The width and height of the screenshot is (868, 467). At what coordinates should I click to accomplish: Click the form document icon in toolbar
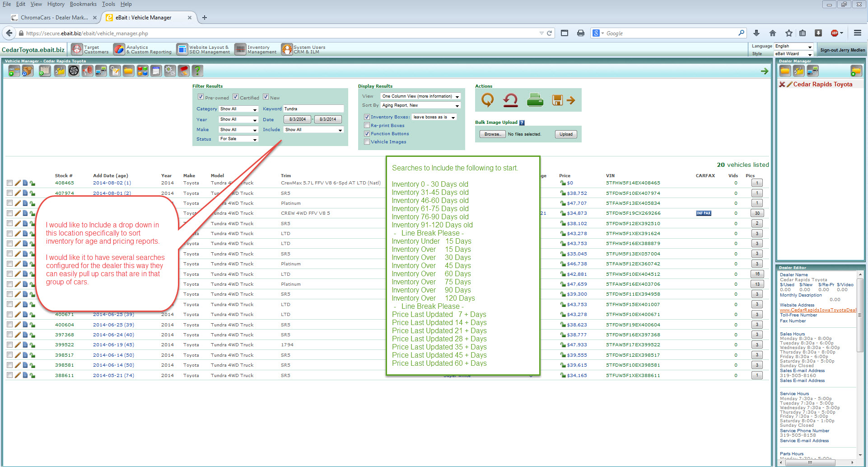156,71
